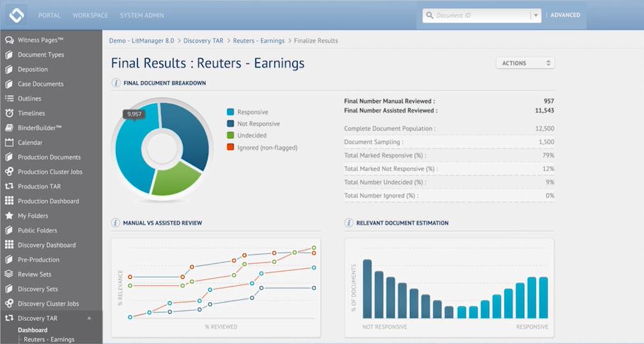Open the Portal menu
644x344 pixels.
(49, 15)
